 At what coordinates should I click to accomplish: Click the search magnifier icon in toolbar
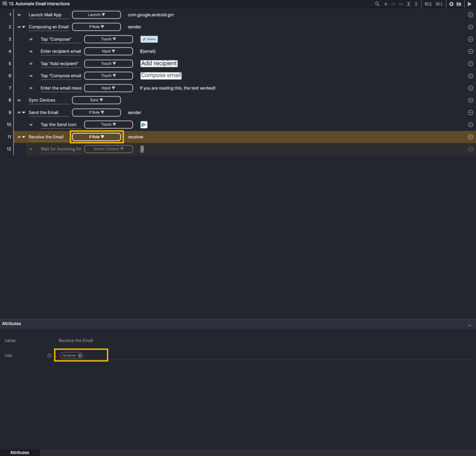378,4
